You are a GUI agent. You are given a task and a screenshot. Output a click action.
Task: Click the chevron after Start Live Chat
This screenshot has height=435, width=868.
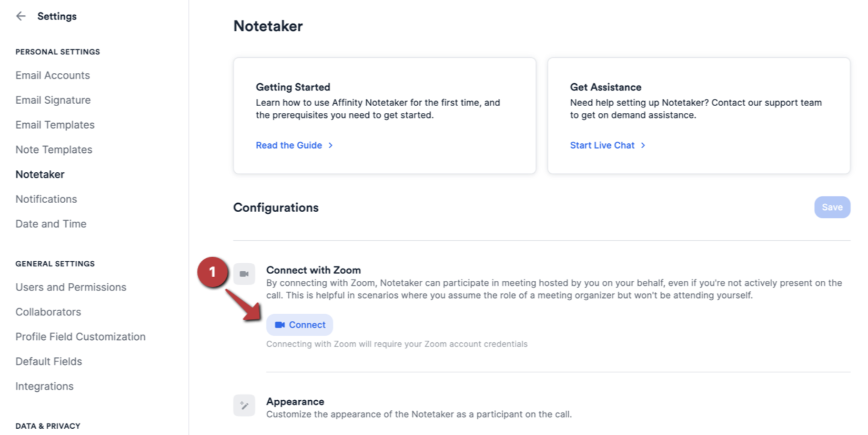pos(643,145)
